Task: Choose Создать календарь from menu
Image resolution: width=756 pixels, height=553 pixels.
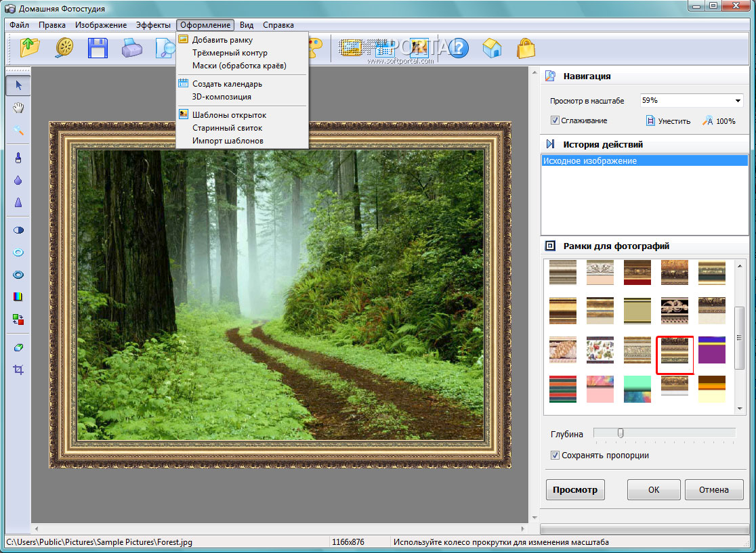Action: 227,84
